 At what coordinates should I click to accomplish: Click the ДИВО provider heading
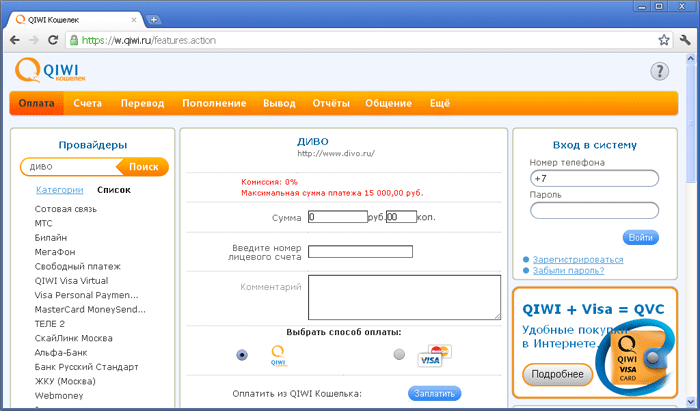313,142
